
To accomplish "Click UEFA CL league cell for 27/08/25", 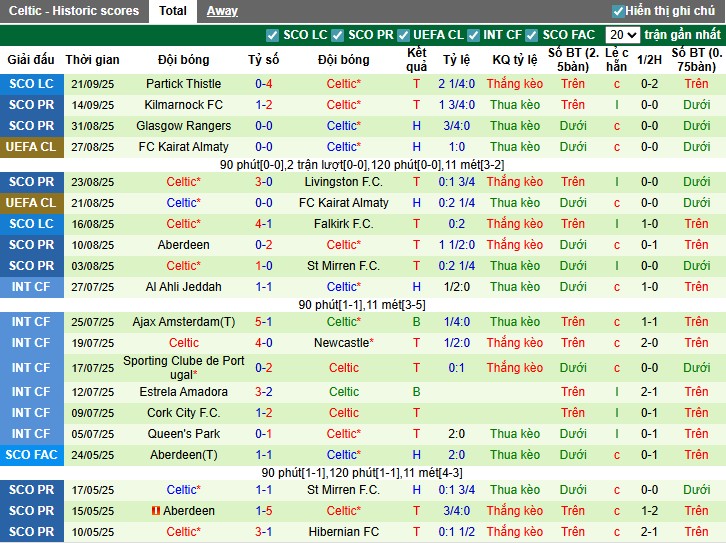I will point(31,147).
